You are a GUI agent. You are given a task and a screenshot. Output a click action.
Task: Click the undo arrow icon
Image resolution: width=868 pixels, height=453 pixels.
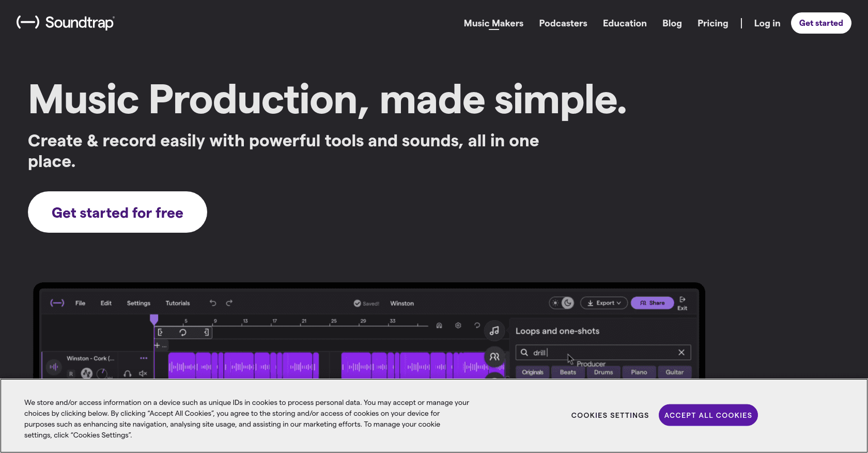click(x=213, y=303)
